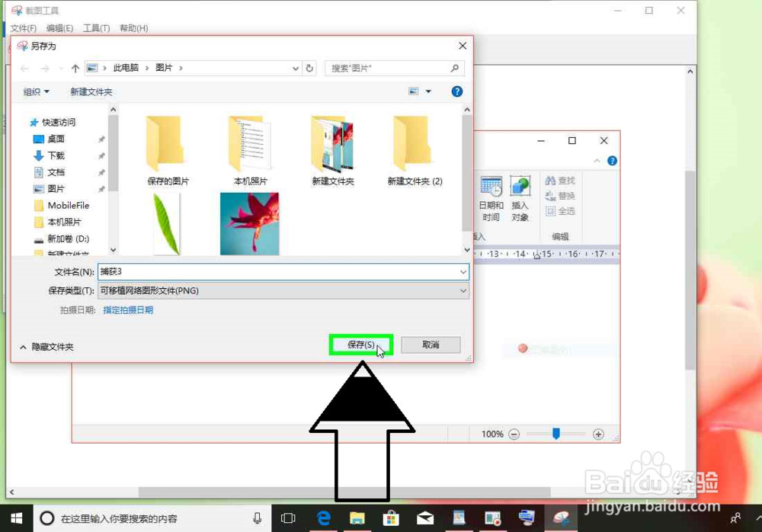
Task: Click the 指定拍摄日期 link
Action: click(128, 310)
